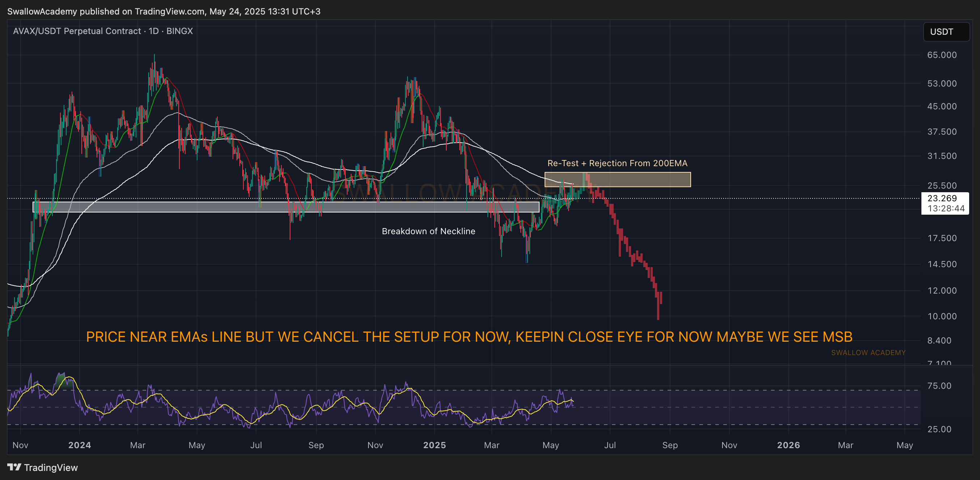Click the 25.500 price axis label
980x480 pixels.
click(x=942, y=186)
